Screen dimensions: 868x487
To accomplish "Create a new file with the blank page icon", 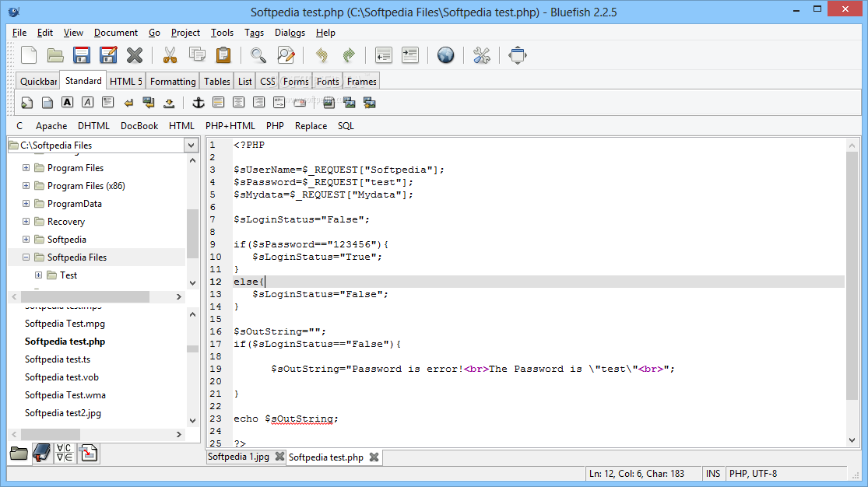I will tap(28, 55).
